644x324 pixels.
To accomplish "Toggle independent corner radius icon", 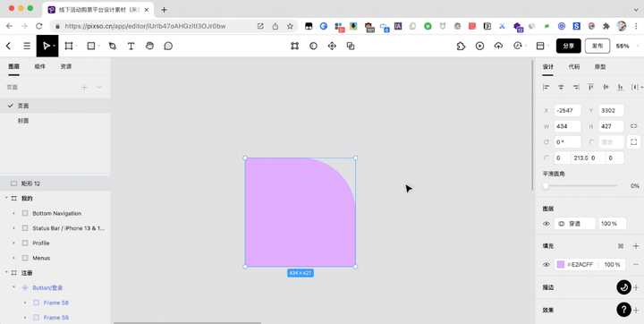I will tap(634, 141).
